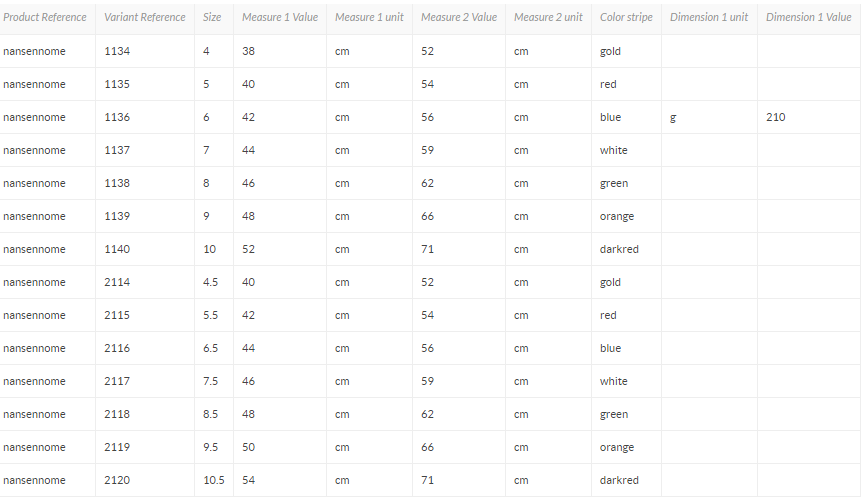Viewport: 861px width, 497px height.
Task: Sort by the Variant Reference column header
Action: tap(144, 17)
